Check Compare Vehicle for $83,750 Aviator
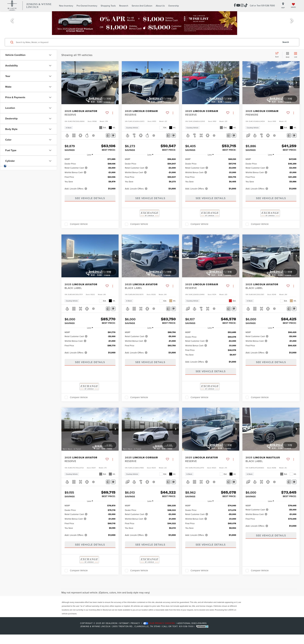The height and width of the screenshot is (644, 304). (127, 397)
